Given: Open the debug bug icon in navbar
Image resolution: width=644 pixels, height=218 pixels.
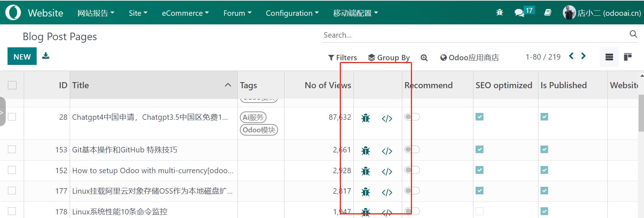Looking at the screenshot, I should 499,13.
